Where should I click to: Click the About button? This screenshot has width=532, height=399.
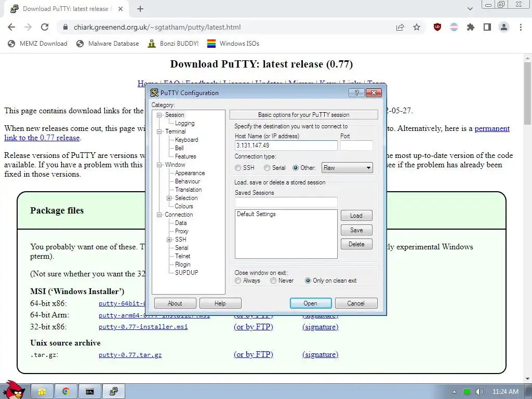pyautogui.click(x=175, y=303)
